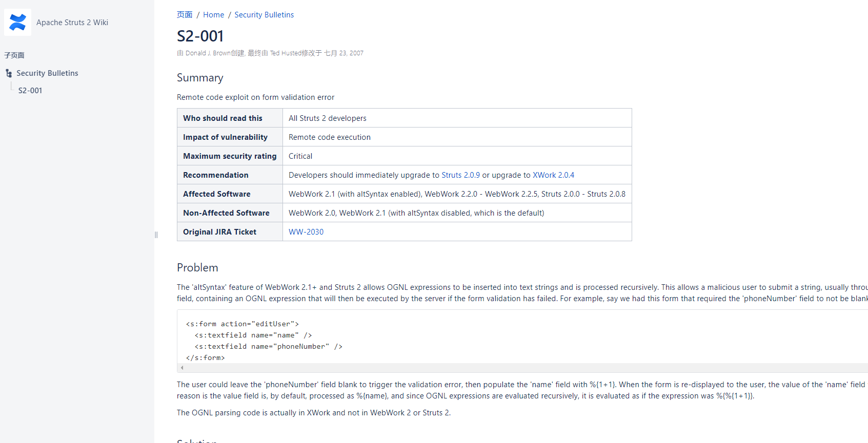Click the textfield name="name" code line
The height and width of the screenshot is (443, 868).
(x=253, y=335)
